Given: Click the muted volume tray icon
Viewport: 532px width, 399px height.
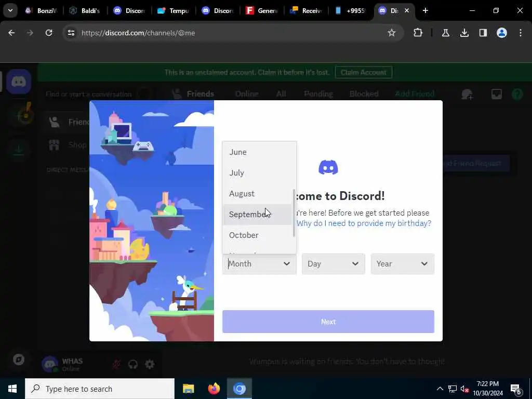Looking at the screenshot, I should click(464, 389).
